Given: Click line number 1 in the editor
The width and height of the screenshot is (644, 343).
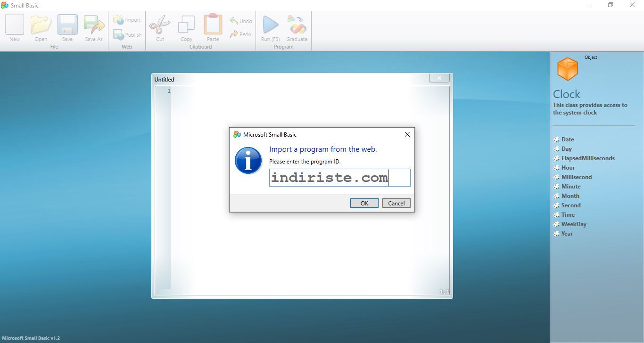Looking at the screenshot, I should click(169, 91).
